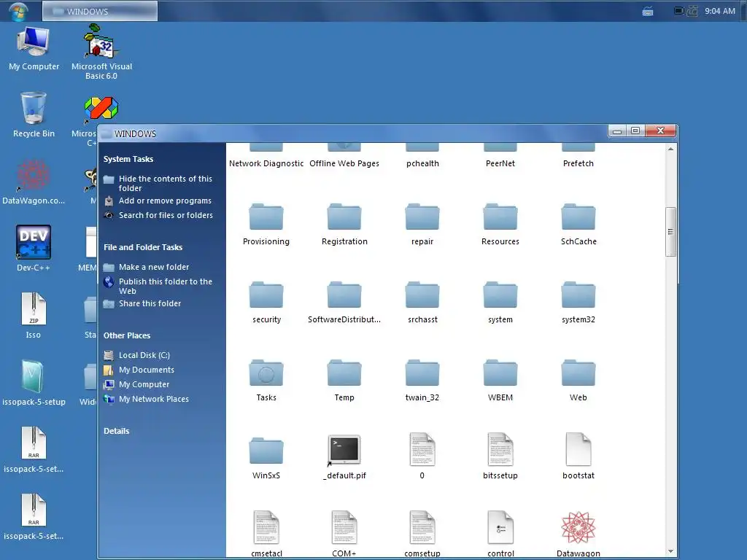Select the system folder icon
Screen dimensions: 747x560
click(x=500, y=295)
